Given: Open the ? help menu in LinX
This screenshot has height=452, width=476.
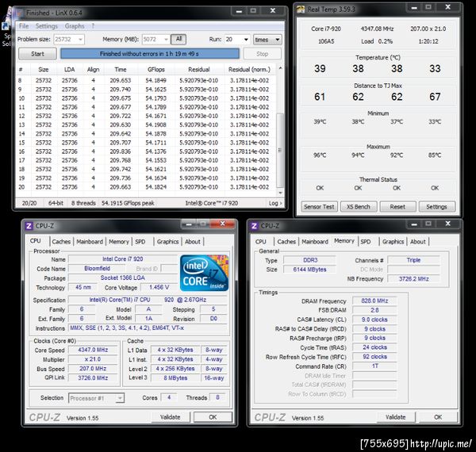Looking at the screenshot, I should pos(93,26).
